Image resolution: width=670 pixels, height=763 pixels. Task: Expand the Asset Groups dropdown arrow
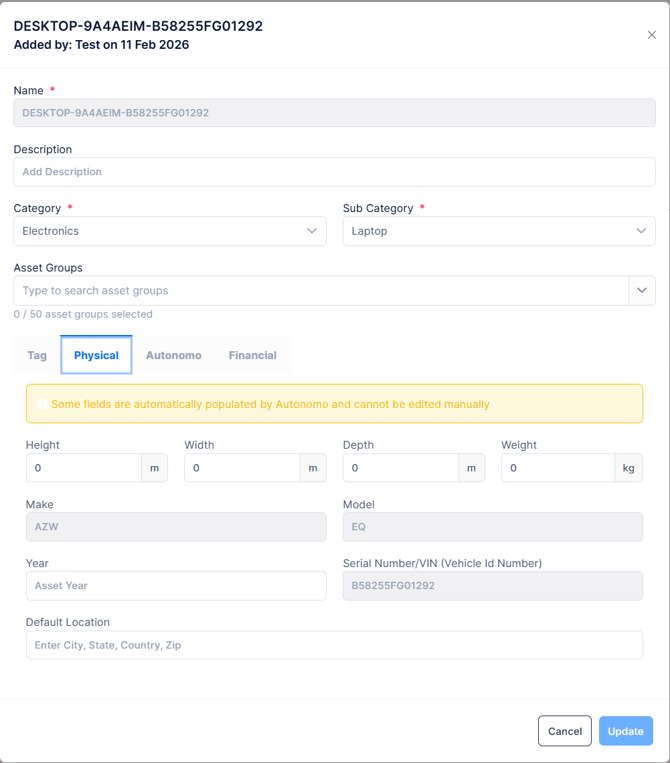click(x=641, y=291)
